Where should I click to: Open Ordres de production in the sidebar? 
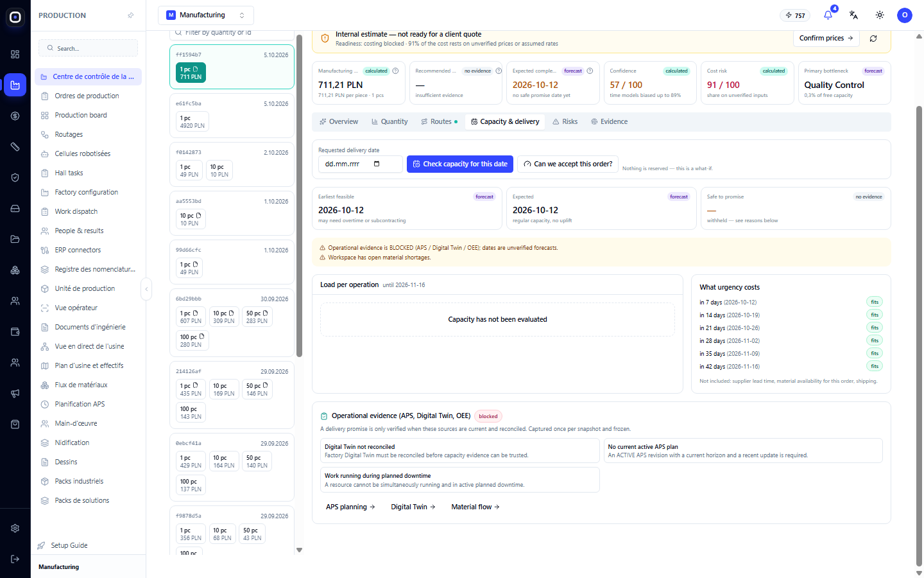88,96
